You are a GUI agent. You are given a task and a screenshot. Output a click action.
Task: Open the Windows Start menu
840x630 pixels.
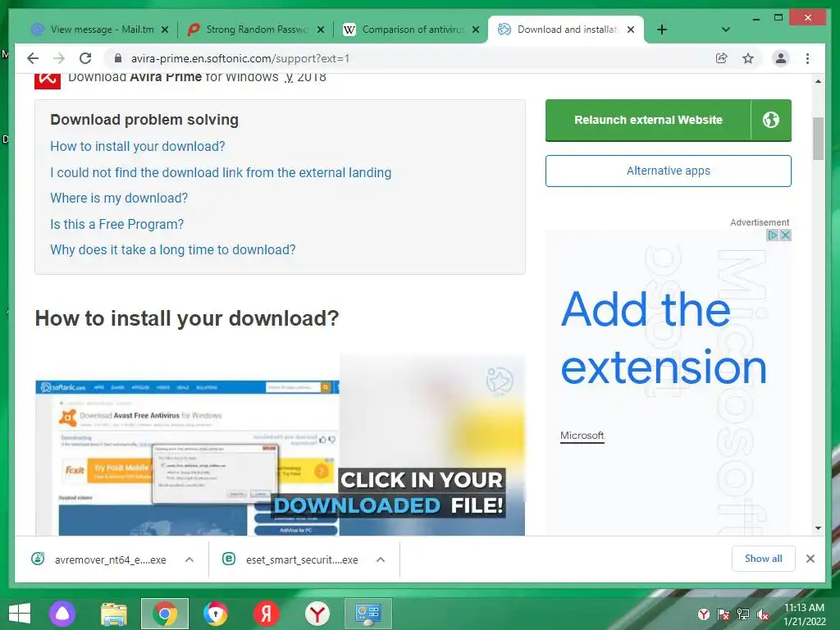(20, 614)
